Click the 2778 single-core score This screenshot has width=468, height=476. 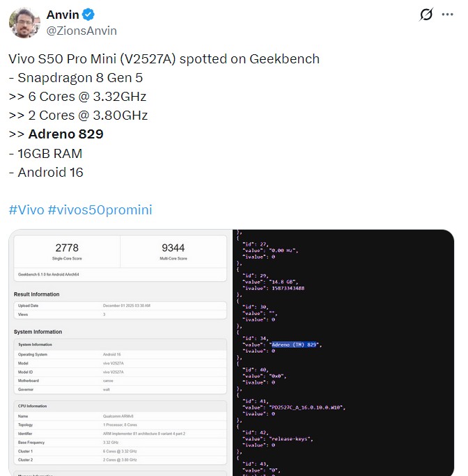(x=67, y=248)
